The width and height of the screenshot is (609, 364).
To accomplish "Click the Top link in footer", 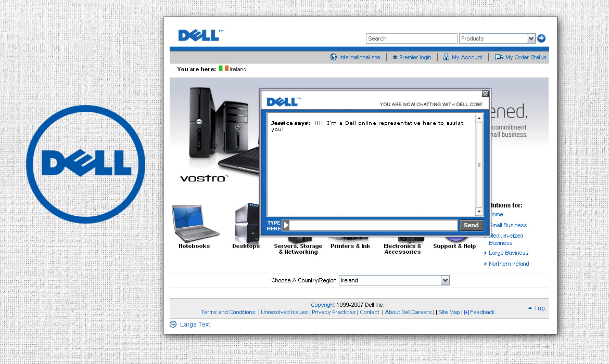I will pyautogui.click(x=539, y=308).
